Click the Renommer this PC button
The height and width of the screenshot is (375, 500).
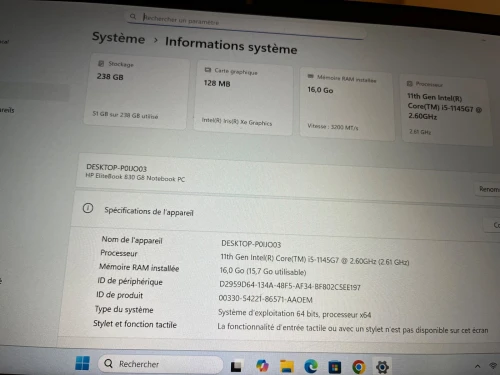488,189
